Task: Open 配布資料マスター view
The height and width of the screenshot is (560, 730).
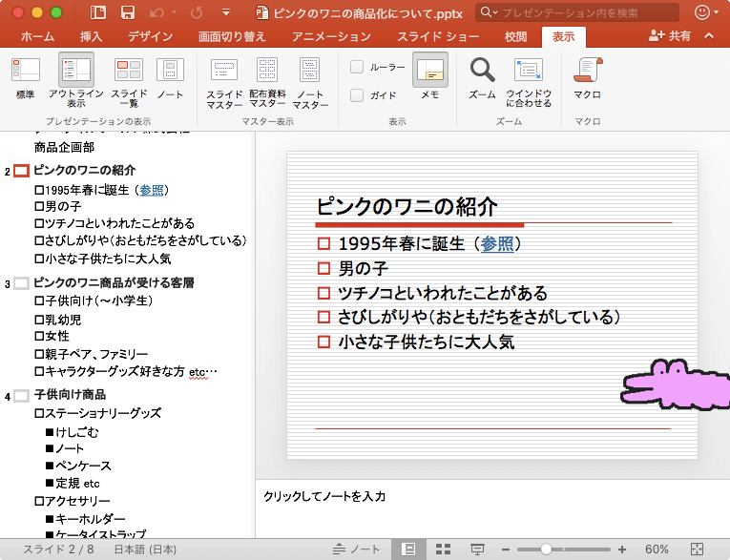Action: pyautogui.click(x=267, y=82)
